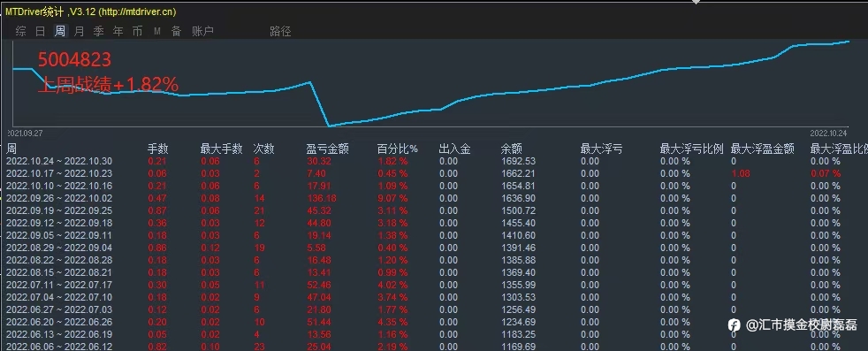Open the 币 currency tab
The height and width of the screenshot is (351, 868).
coord(137,32)
